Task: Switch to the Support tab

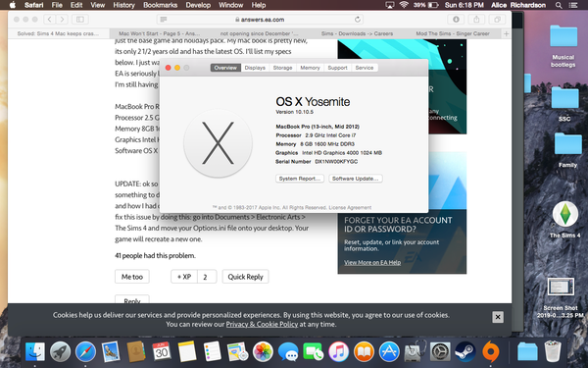Action: (337, 68)
